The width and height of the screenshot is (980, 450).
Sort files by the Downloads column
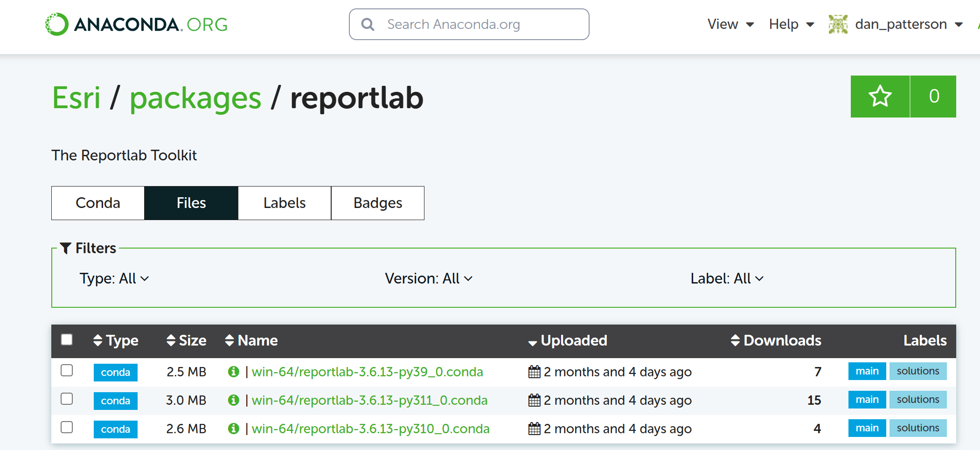735,340
